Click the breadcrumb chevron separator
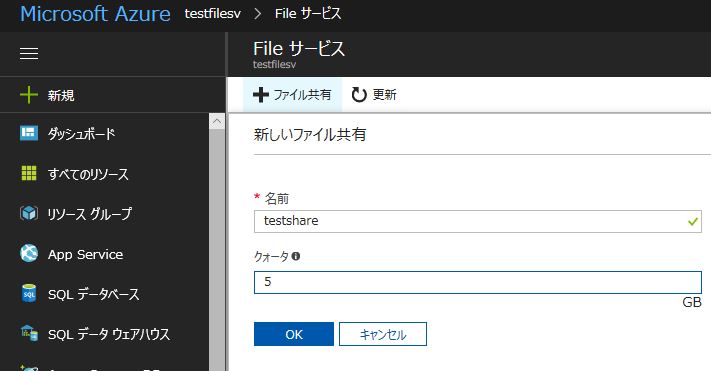Viewport: 711px width, 371px height. [258, 14]
